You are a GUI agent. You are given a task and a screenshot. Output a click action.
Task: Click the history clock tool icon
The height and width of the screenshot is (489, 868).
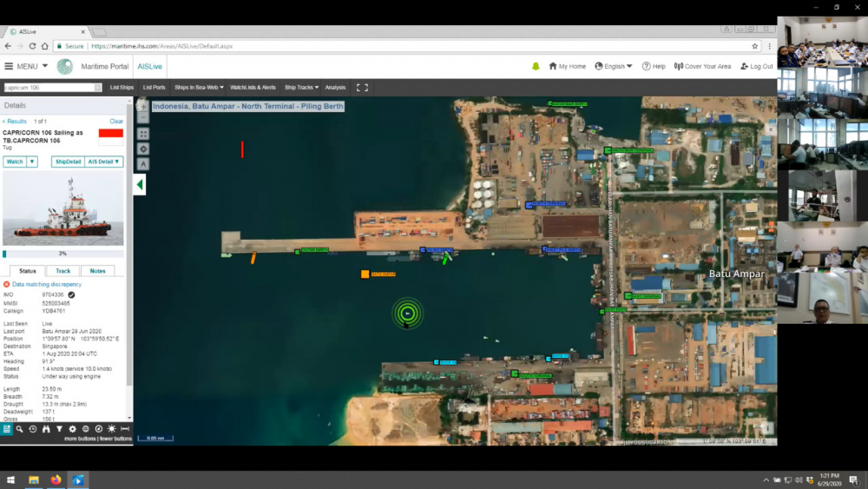coord(33,429)
